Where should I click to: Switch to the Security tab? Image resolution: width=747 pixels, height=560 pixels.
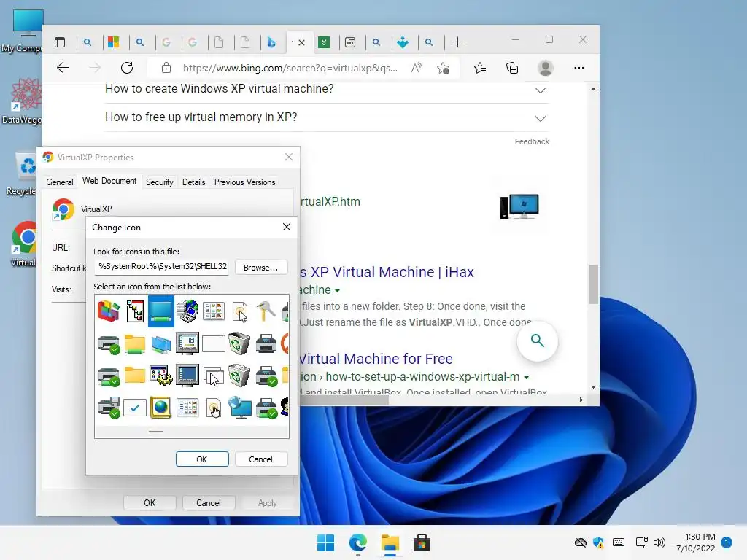click(x=160, y=182)
